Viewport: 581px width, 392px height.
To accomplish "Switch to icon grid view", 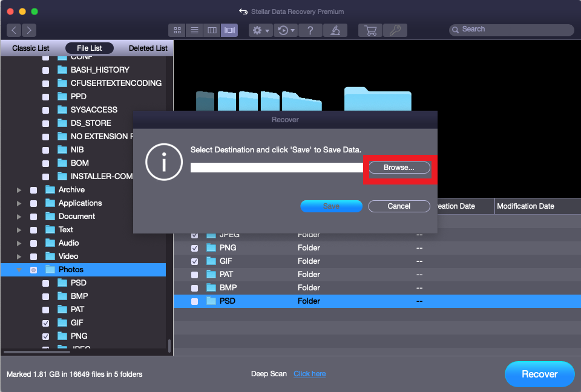I will pos(177,30).
